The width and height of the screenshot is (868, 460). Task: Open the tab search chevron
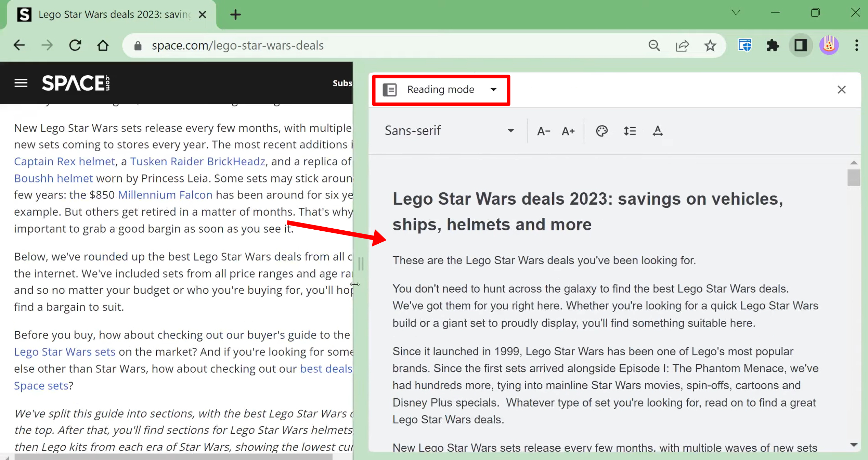point(736,13)
